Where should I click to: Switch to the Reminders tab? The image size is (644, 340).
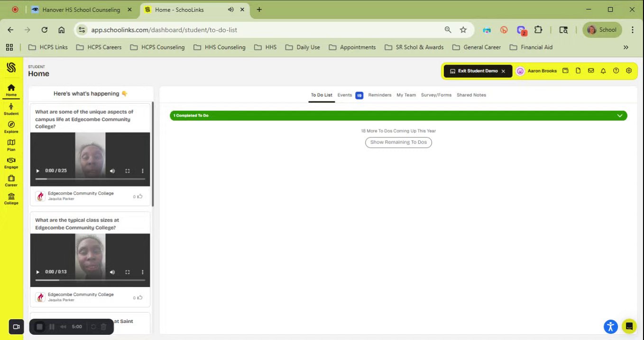380,95
